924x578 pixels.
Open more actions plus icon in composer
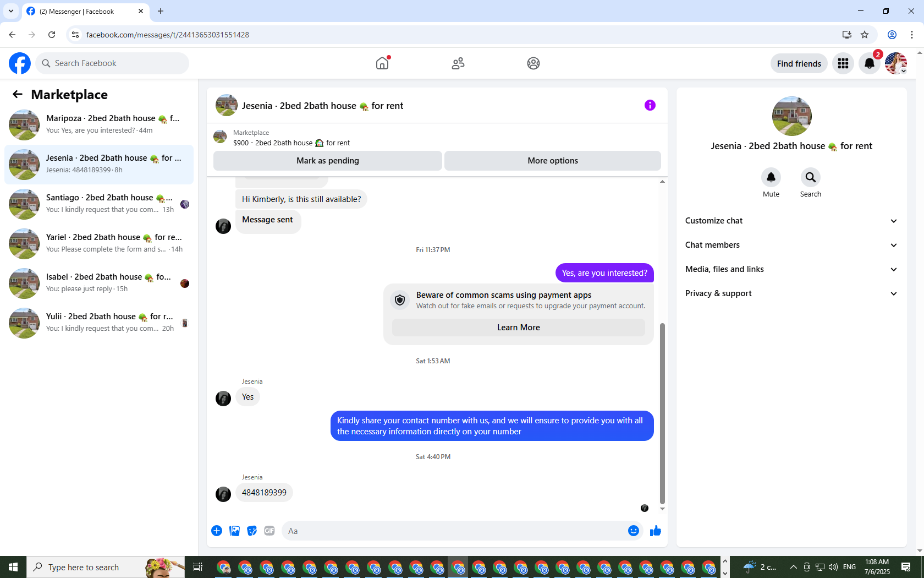[217, 531]
